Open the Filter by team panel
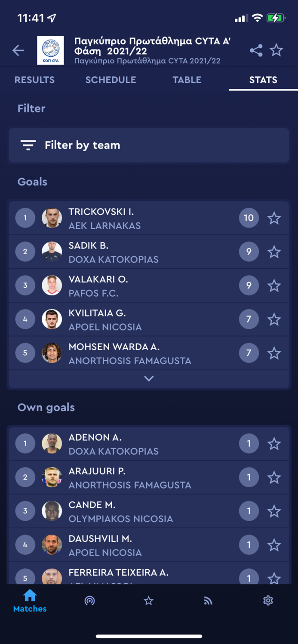 coord(149,145)
